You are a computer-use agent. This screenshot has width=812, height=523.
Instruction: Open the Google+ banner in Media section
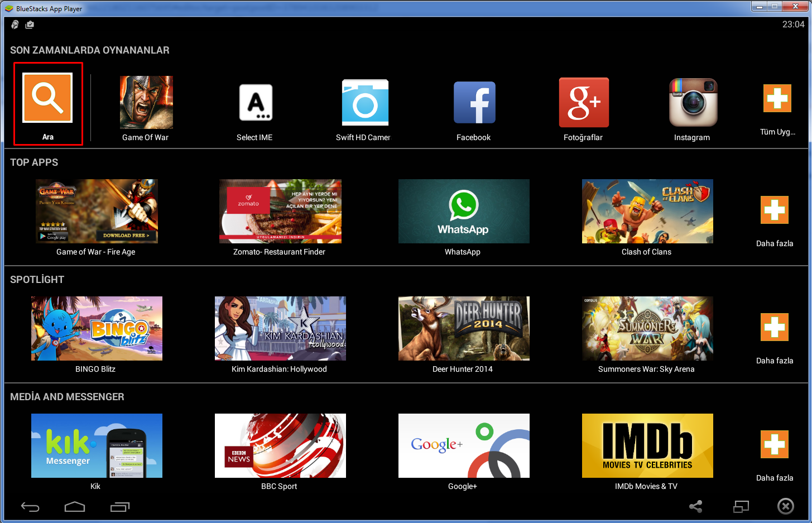[x=464, y=445]
